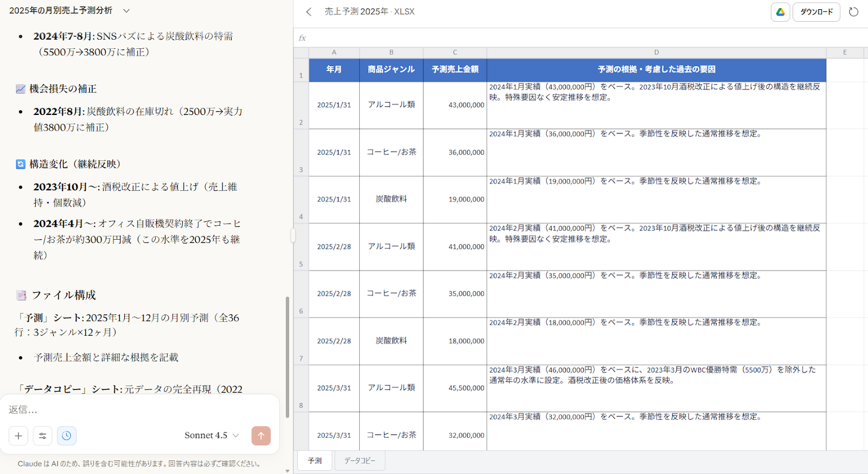
Task: Click the plus attachment icon in reply box
Action: coord(18,435)
